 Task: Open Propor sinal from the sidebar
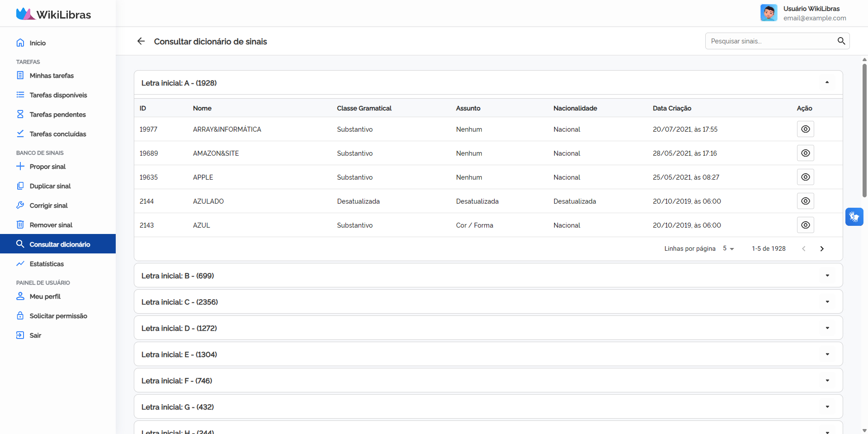click(x=47, y=167)
